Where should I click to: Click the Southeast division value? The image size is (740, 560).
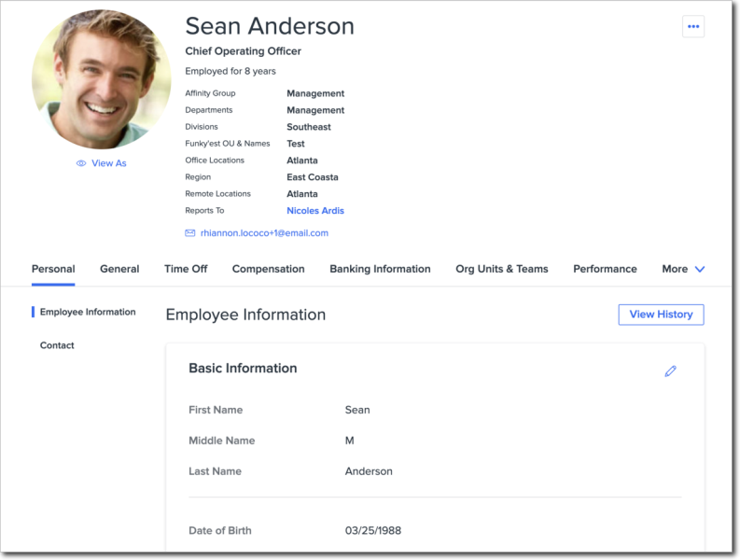[x=309, y=127]
